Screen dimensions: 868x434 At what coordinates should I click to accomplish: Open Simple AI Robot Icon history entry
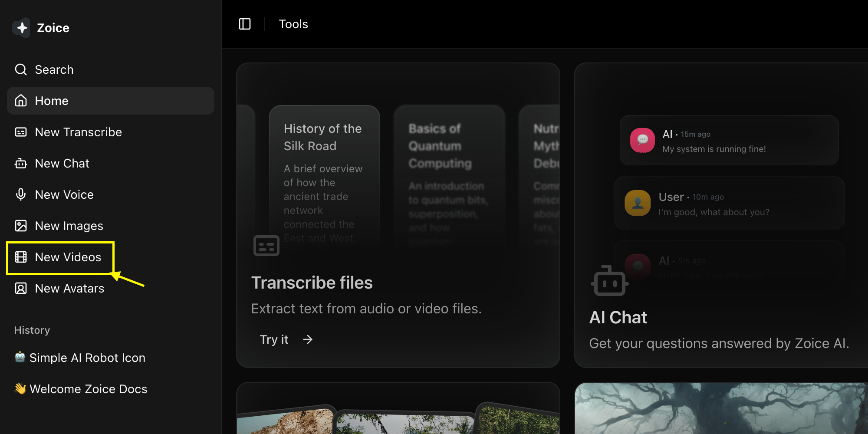[111, 358]
